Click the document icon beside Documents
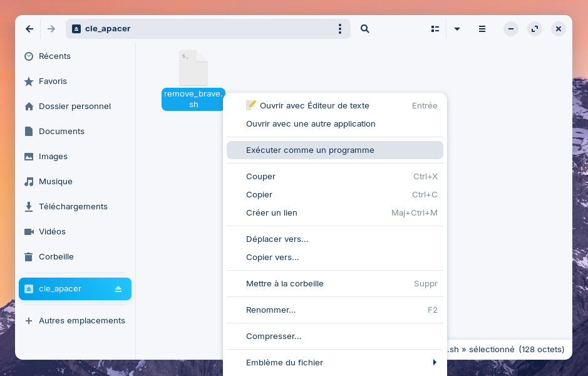 [x=29, y=132]
